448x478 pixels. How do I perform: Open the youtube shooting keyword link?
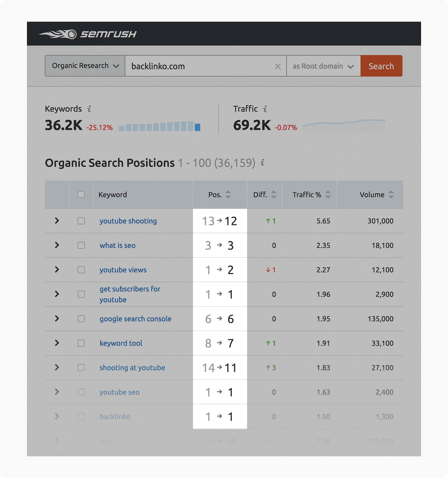pos(128,221)
